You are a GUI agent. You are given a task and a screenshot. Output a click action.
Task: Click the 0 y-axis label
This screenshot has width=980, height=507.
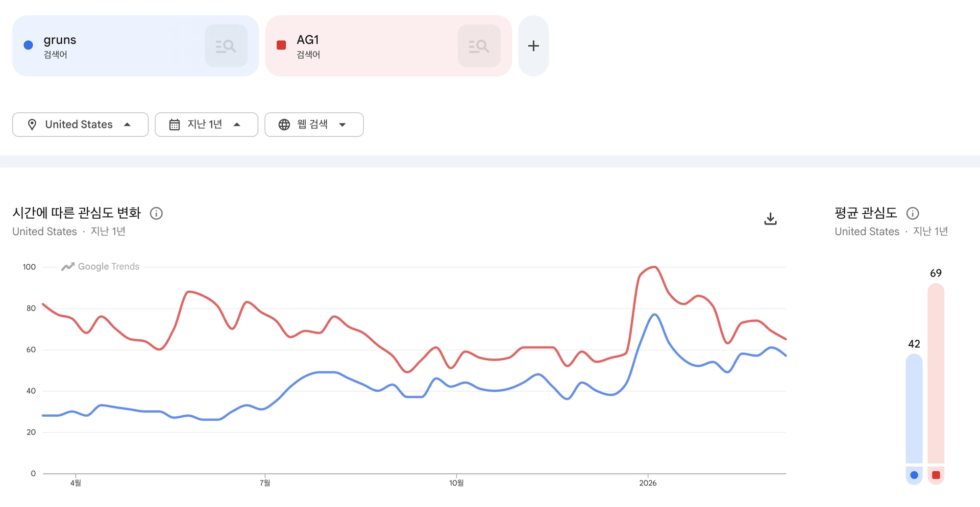[x=33, y=473]
